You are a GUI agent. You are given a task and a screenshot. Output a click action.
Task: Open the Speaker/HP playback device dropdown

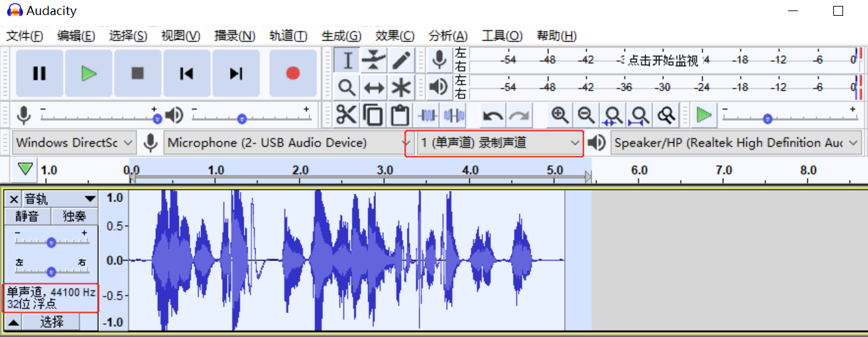tap(736, 143)
